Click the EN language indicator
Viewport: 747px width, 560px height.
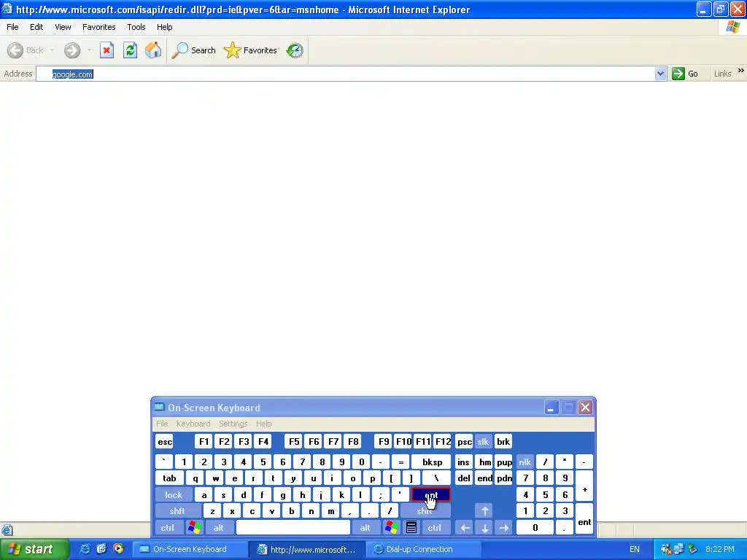click(635, 549)
